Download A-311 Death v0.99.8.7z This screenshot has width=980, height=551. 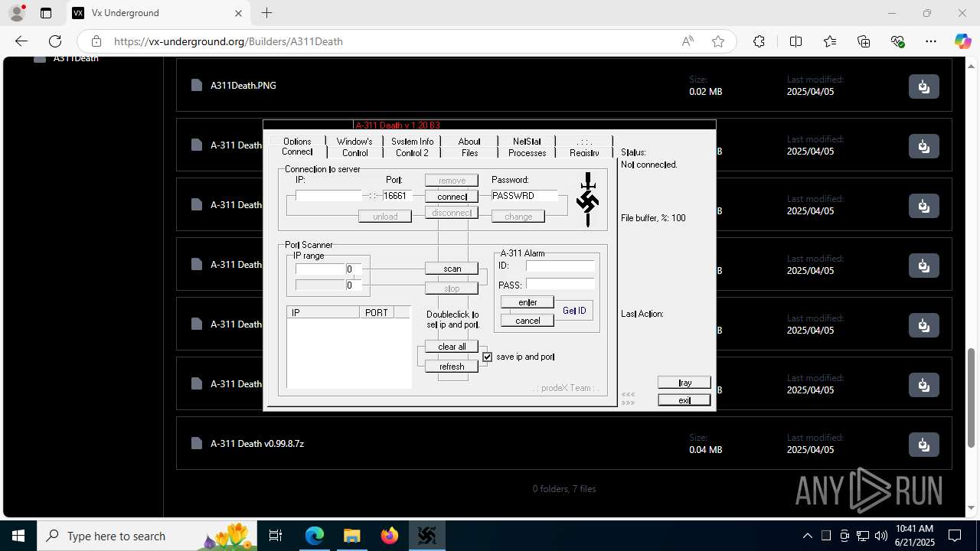923,445
